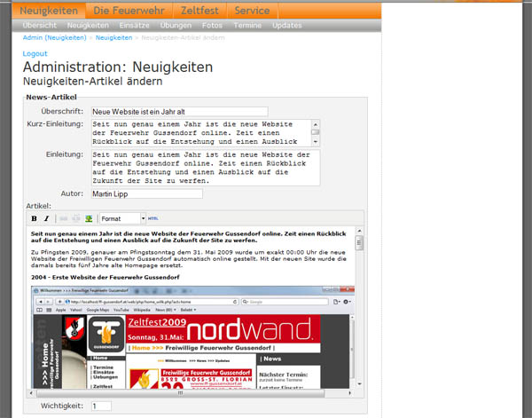This screenshot has height=418, width=532.
Task: Click the insert link icon
Action: (x=64, y=217)
